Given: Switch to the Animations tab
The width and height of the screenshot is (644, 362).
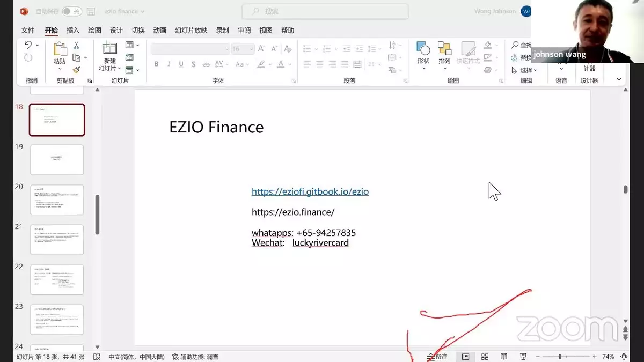Looking at the screenshot, I should [159, 31].
